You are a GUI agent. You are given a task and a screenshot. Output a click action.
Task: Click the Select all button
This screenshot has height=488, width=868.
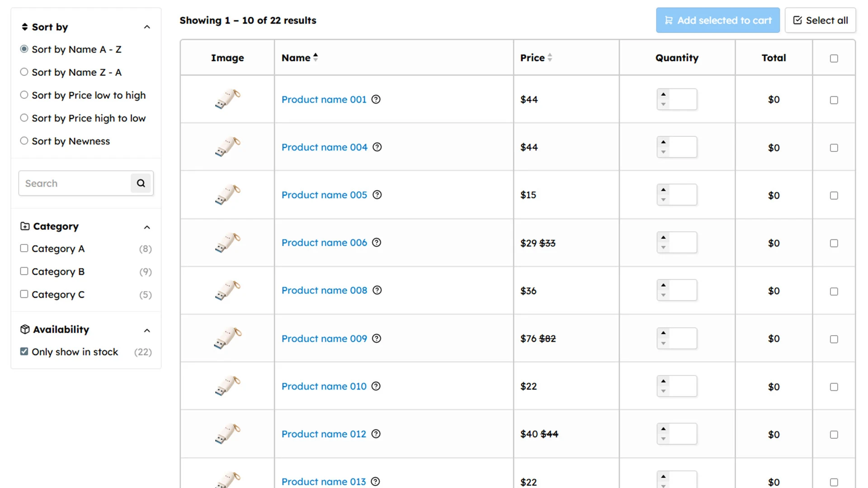click(x=820, y=20)
